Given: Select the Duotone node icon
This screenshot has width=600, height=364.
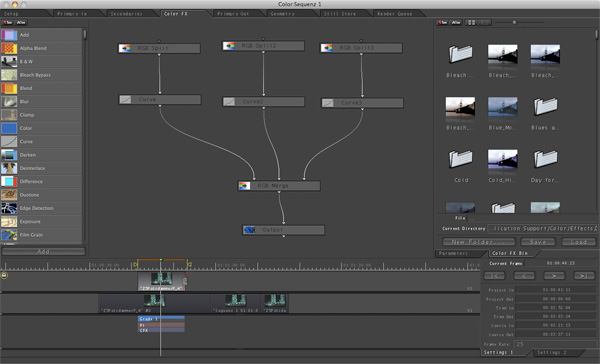Looking at the screenshot, I should [9, 195].
